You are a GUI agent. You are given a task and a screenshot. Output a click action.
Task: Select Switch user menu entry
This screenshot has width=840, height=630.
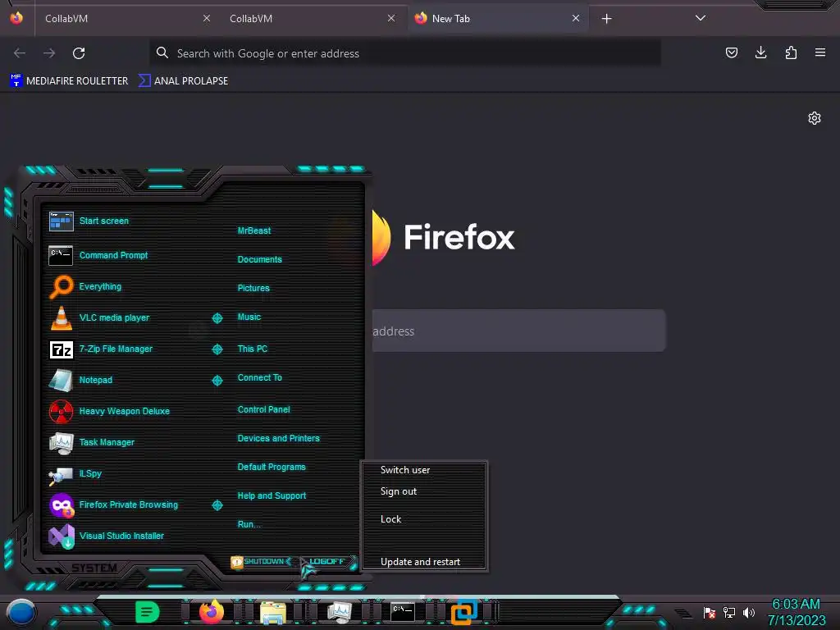(x=405, y=470)
